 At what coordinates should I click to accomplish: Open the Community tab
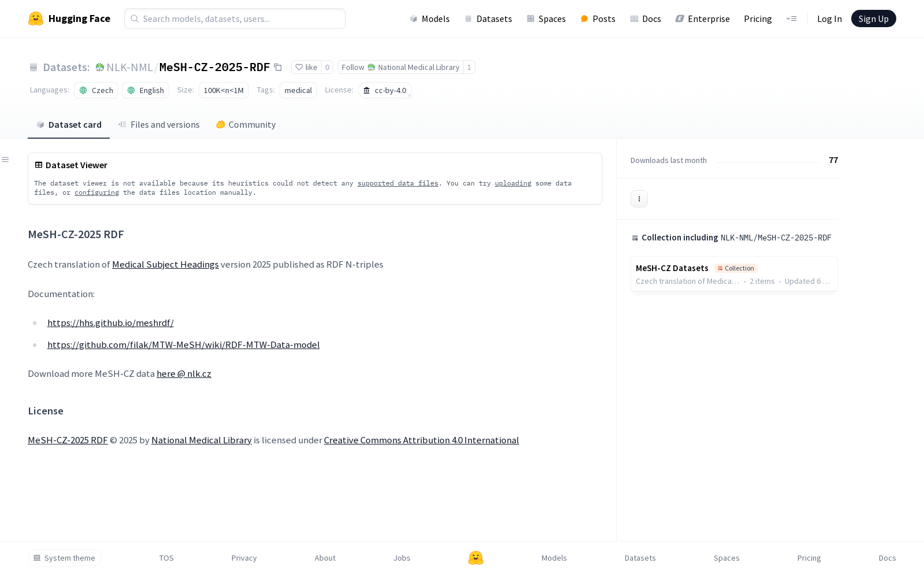click(x=246, y=125)
